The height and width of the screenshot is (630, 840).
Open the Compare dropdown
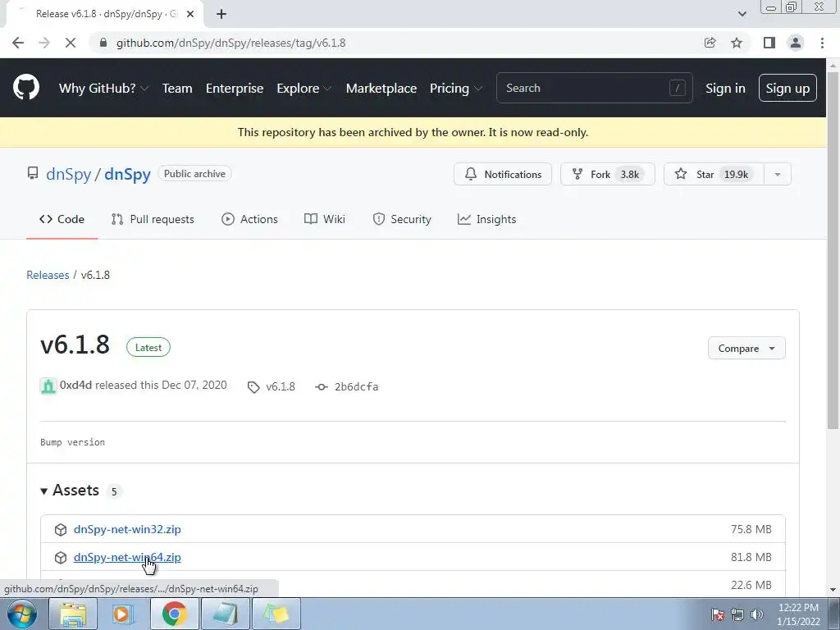[x=746, y=348]
